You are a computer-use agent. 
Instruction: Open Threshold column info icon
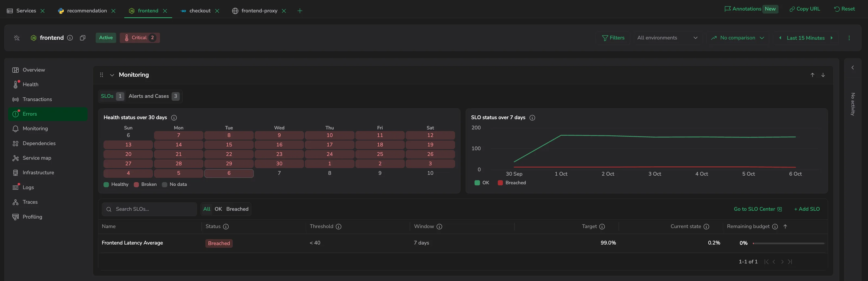pos(339,227)
